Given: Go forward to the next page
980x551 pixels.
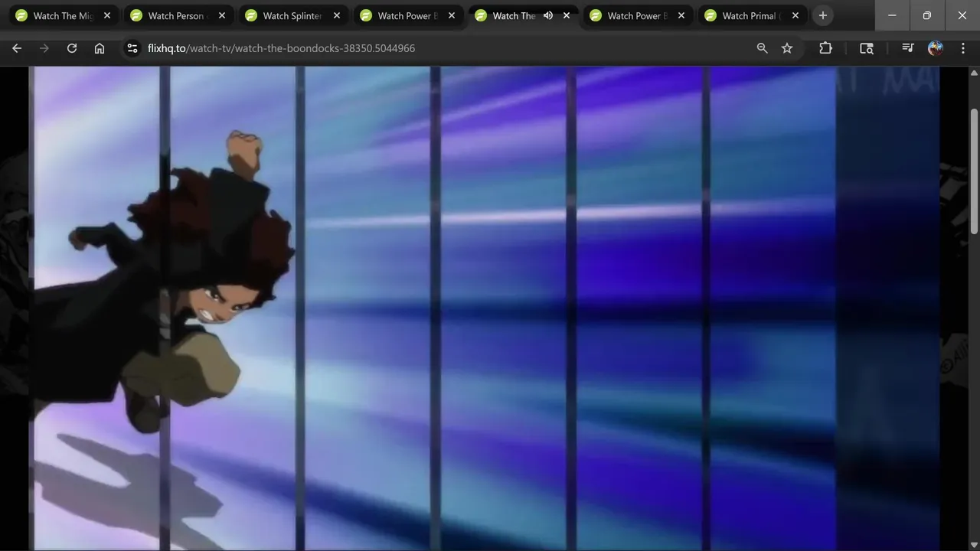Looking at the screenshot, I should [44, 48].
